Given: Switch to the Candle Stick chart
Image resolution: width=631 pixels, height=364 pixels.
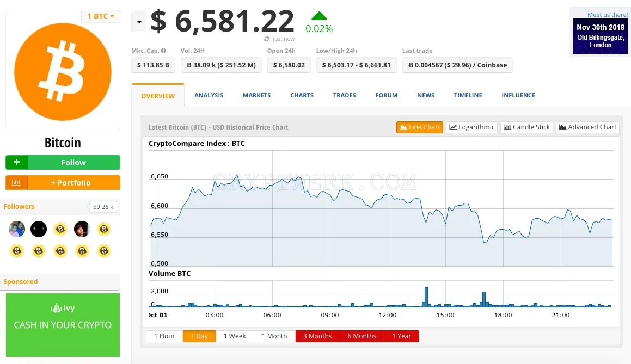Looking at the screenshot, I should 527,127.
